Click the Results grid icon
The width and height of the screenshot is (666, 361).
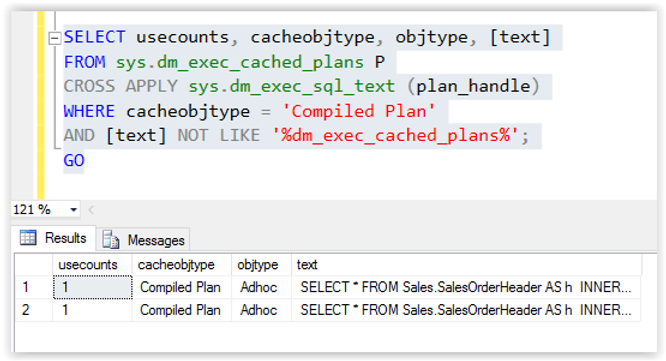click(28, 238)
